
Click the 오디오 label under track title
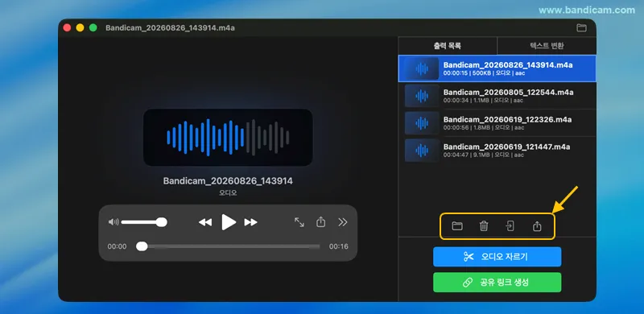pyautogui.click(x=228, y=192)
